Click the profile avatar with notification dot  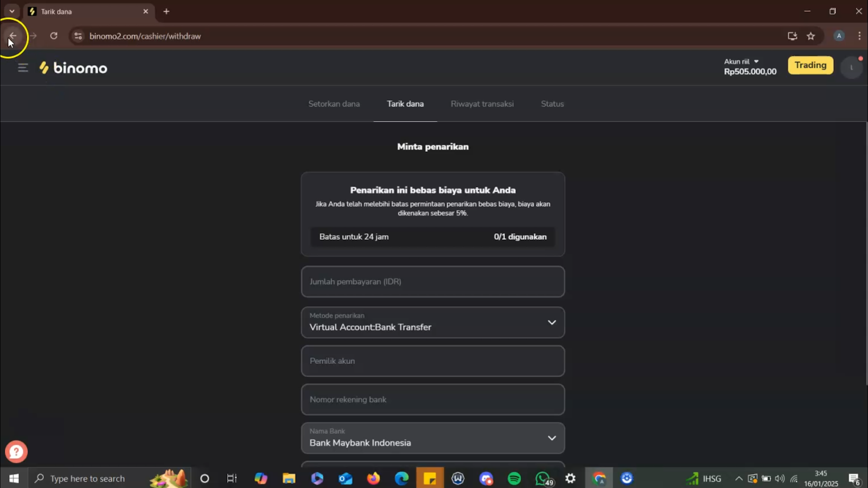(x=851, y=68)
